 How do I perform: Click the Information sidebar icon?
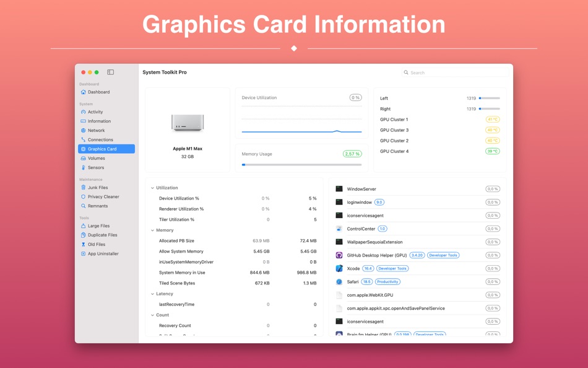84,121
